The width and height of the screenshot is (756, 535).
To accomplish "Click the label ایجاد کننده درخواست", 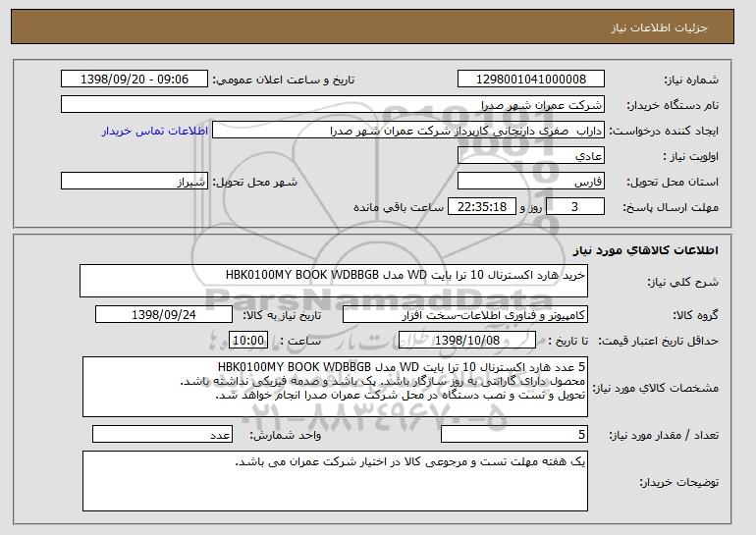I will (664, 131).
